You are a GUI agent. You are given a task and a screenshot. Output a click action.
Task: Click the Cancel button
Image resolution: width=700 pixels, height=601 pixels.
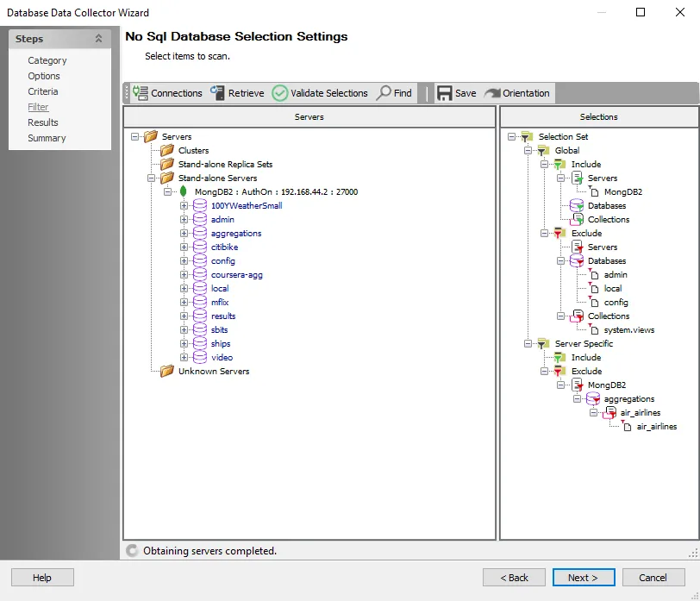(653, 578)
